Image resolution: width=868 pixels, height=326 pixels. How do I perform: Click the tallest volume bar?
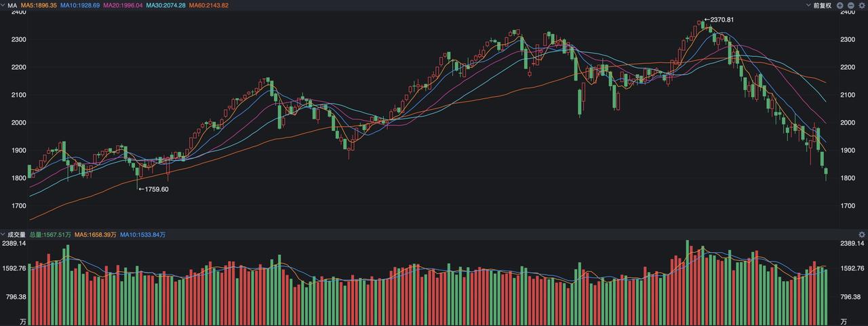click(688, 281)
